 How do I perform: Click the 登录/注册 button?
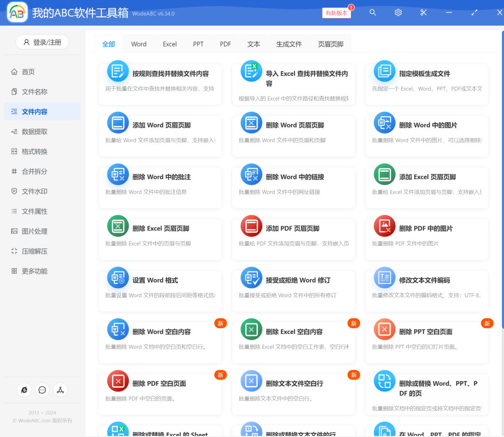(42, 42)
